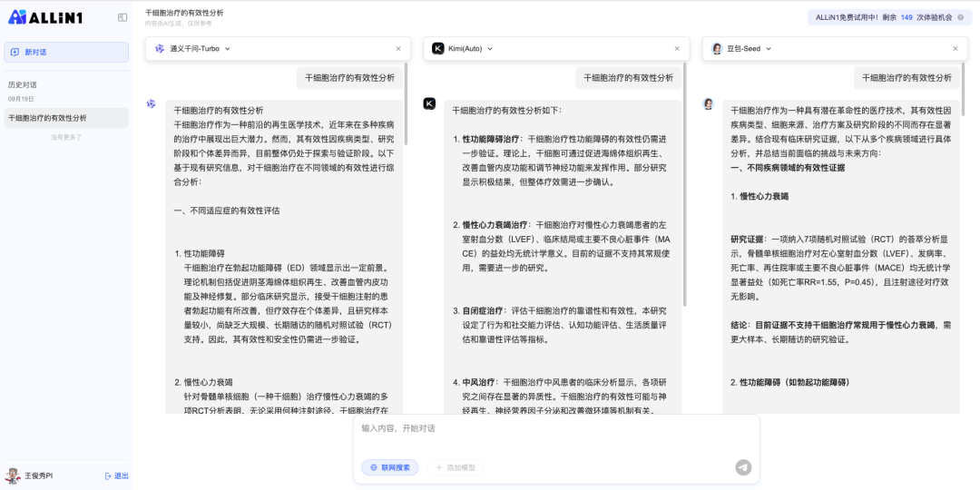Image resolution: width=980 pixels, height=490 pixels.
Task: Open the Kimi(Auto) model dropdown
Action: tap(490, 49)
